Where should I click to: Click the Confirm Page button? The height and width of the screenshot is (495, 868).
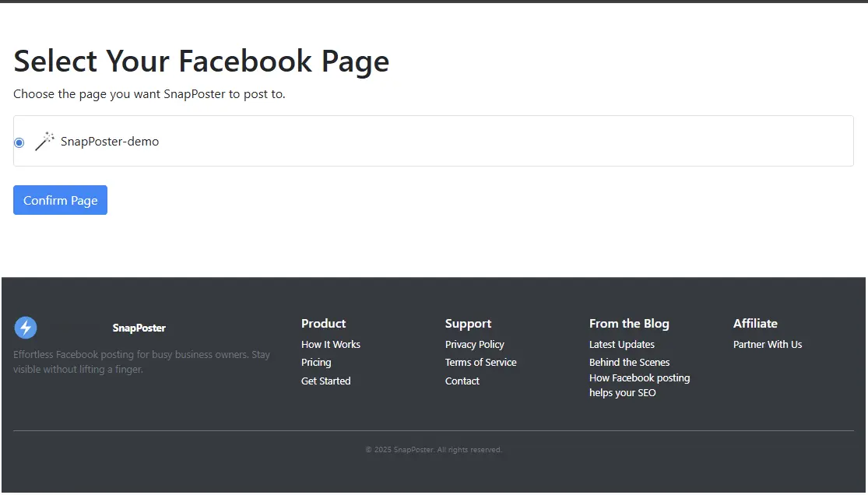coord(61,200)
